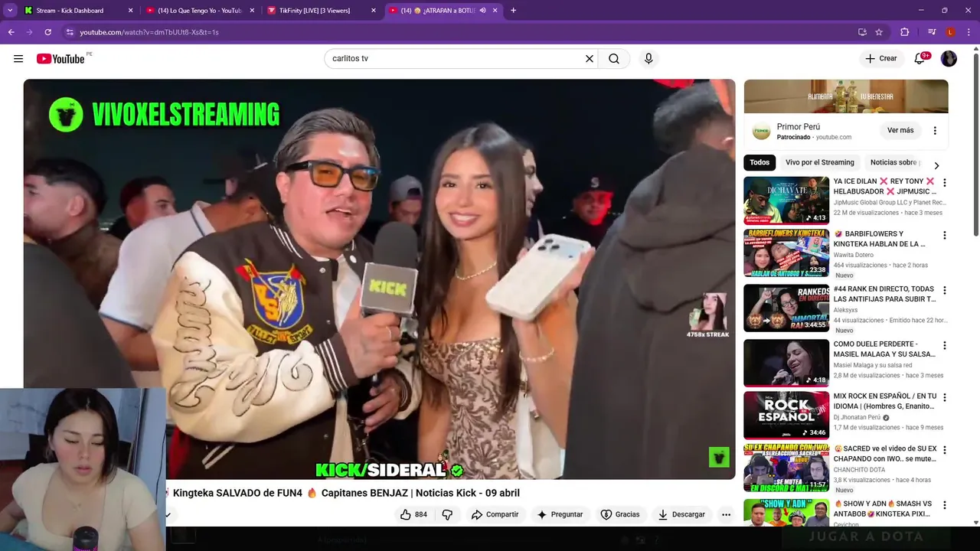Select the Noticias sobre filter chip
Screen dimensions: 980x551
pos(894,162)
